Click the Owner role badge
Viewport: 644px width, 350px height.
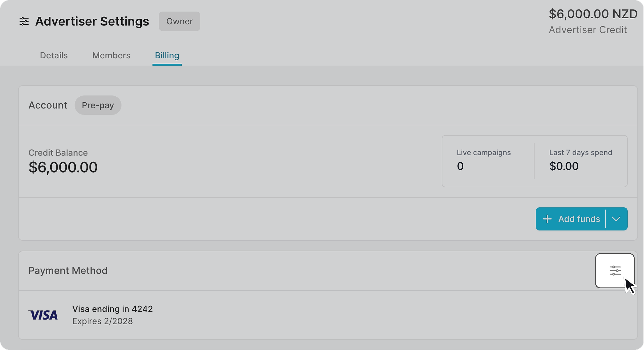(x=179, y=21)
